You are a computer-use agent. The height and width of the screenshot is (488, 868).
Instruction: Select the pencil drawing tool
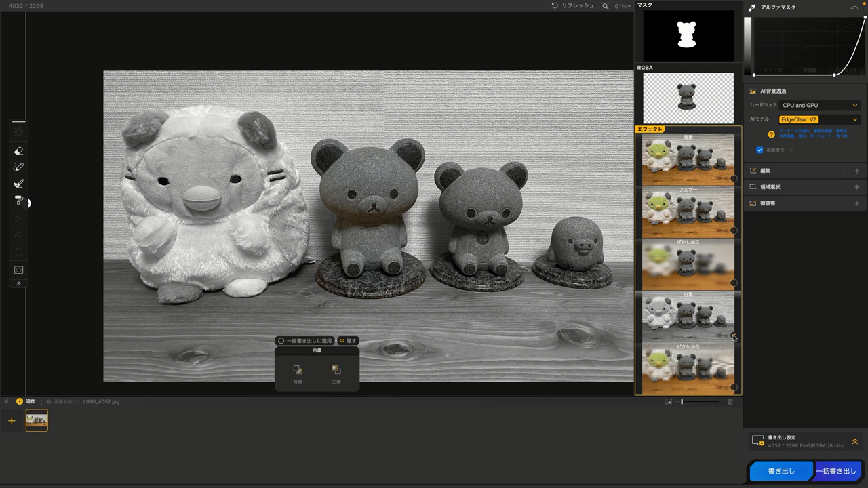(19, 167)
